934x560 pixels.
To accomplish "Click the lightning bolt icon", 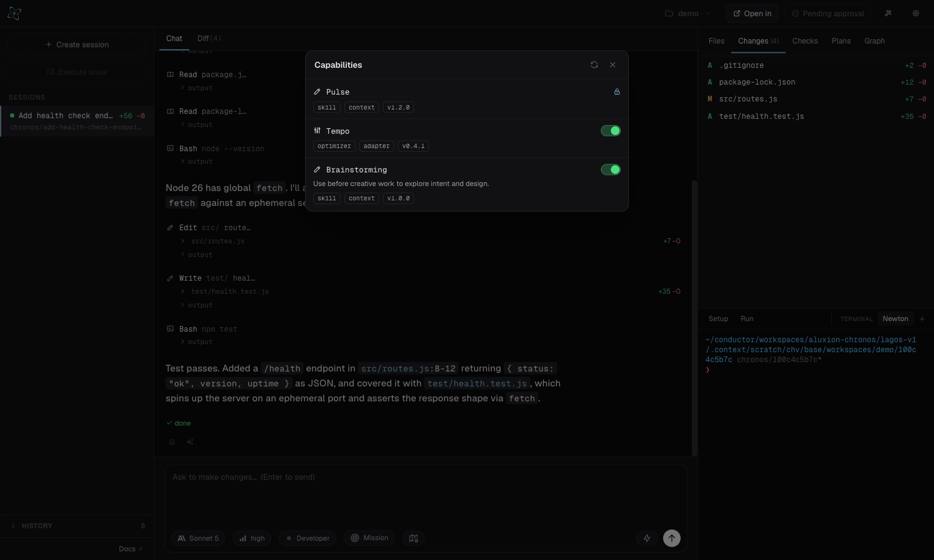I will coord(647,538).
